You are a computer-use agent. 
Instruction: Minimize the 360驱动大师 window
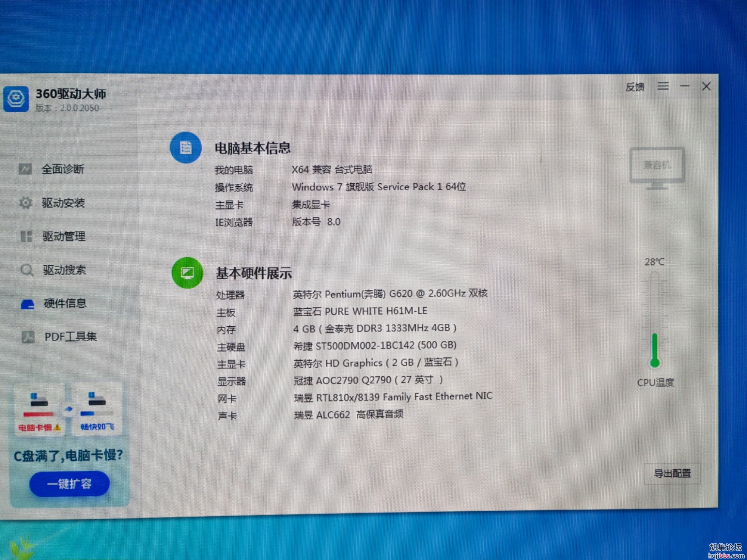click(685, 86)
